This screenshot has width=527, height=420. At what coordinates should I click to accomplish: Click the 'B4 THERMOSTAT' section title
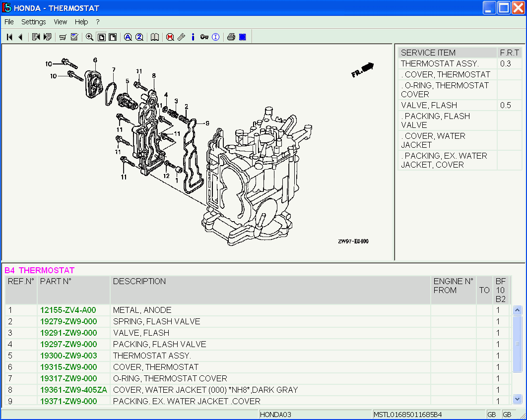click(x=39, y=270)
